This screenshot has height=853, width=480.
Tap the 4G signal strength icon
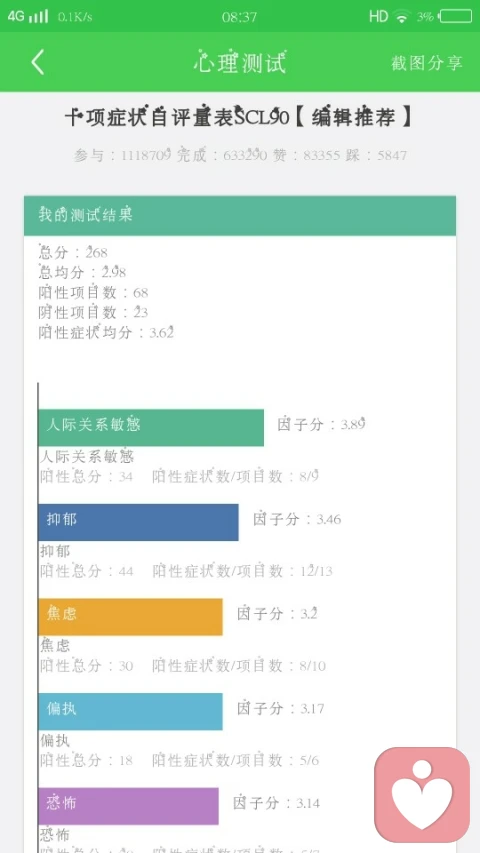coord(28,16)
